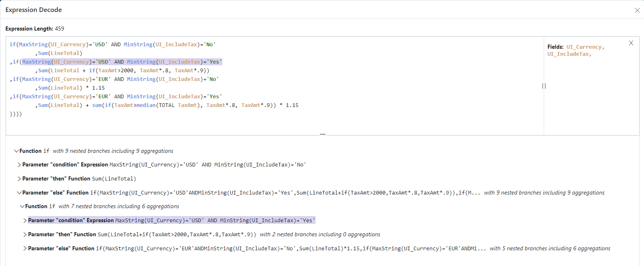Expand the "then" Sum(LineTotal) parameter arrow
Image resolution: width=644 pixels, height=266 pixels.
pos(19,179)
